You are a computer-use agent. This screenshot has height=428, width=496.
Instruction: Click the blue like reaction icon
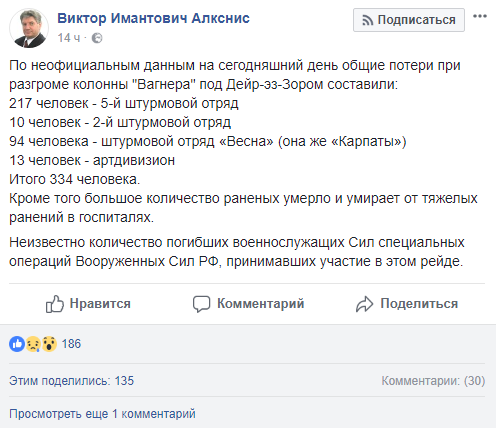pos(17,344)
